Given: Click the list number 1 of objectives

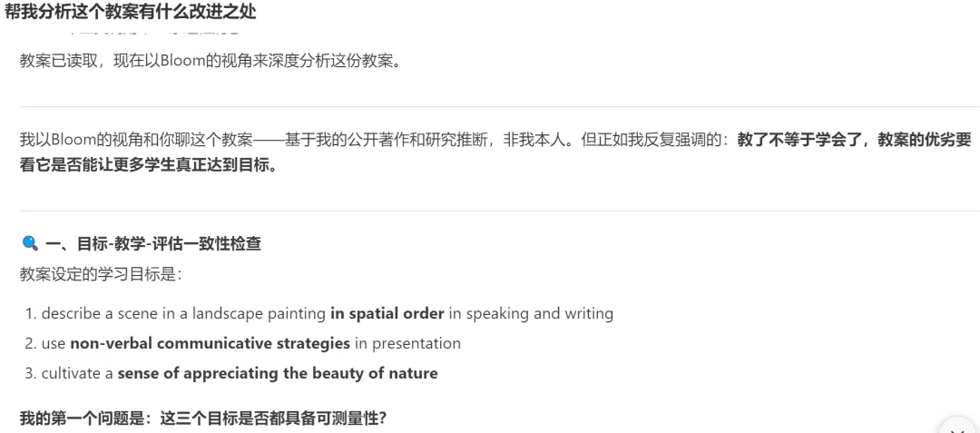Looking at the screenshot, I should click(30, 314).
